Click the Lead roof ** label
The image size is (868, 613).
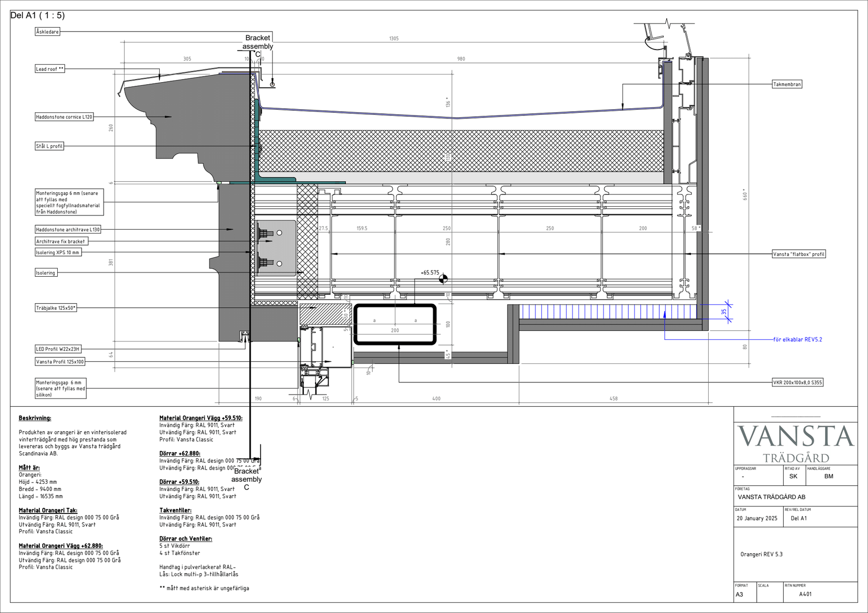[x=50, y=69]
